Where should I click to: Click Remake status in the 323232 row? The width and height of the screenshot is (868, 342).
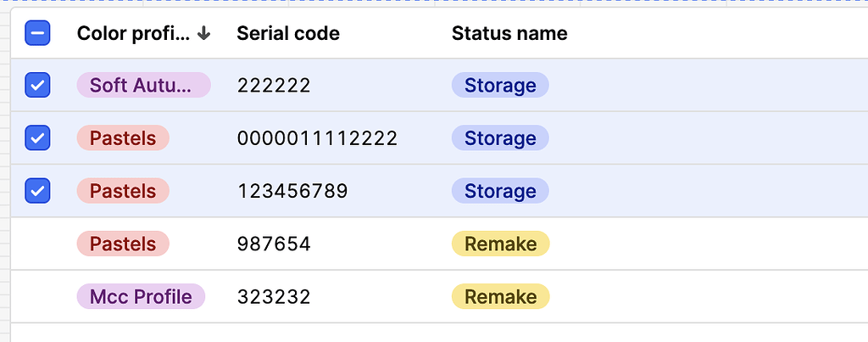point(500,296)
